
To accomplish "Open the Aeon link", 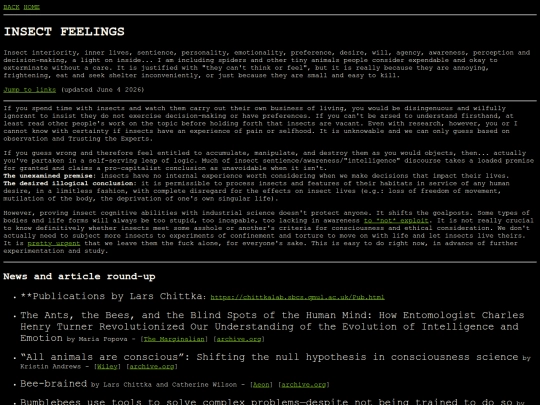I will [x=261, y=385].
